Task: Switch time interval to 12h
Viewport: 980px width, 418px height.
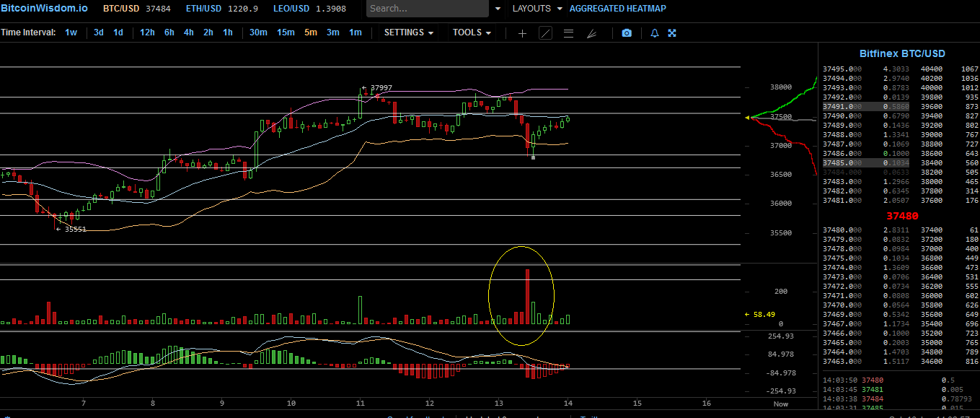Action: (147, 32)
